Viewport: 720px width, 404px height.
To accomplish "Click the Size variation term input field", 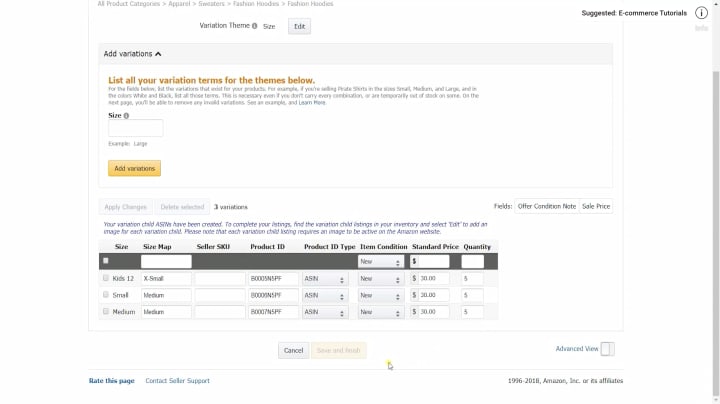I will coord(135,128).
